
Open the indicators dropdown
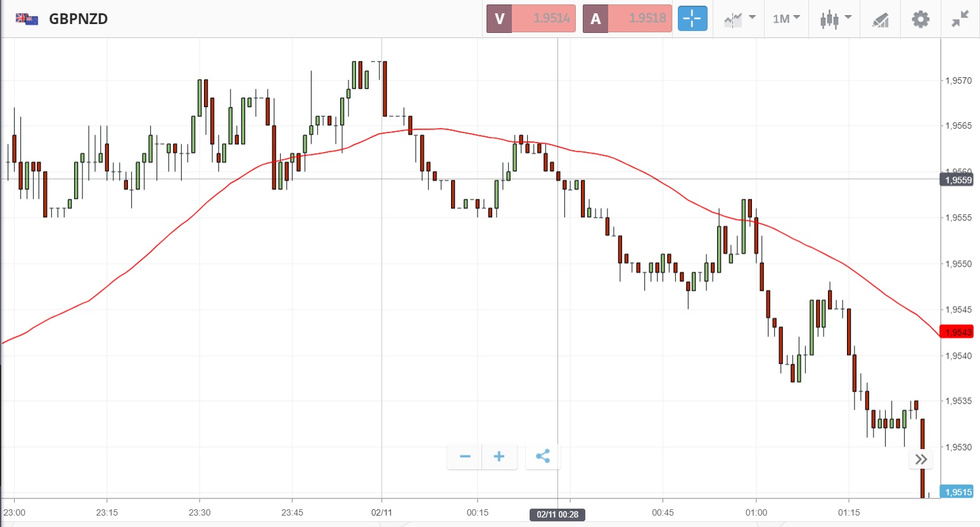coord(739,18)
